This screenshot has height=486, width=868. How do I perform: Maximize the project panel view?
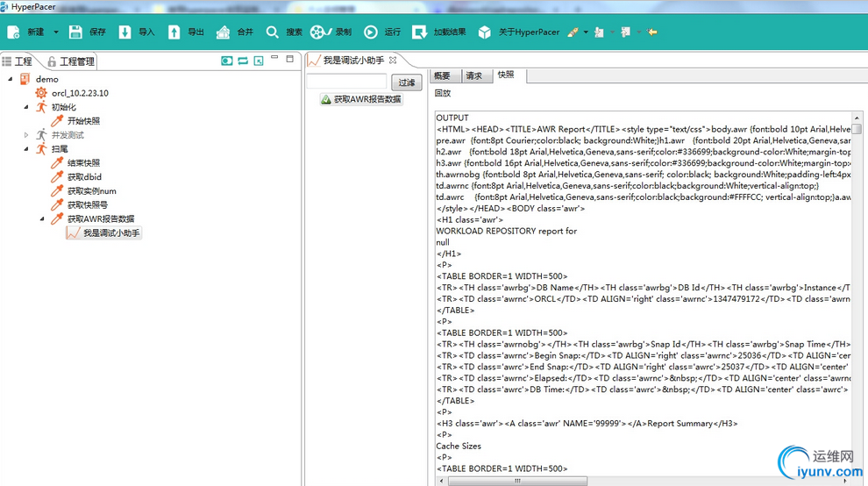[289, 59]
